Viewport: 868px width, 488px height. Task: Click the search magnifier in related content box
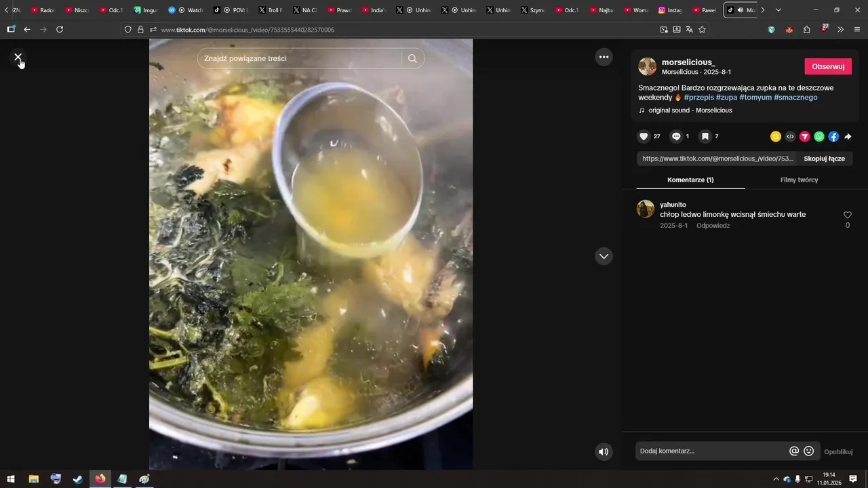click(x=412, y=58)
